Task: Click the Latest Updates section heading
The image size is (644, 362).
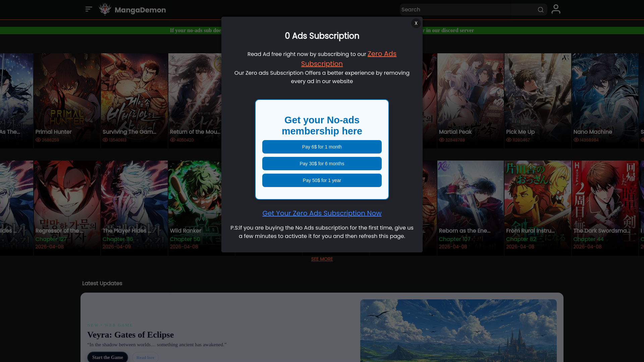Action: [102, 283]
